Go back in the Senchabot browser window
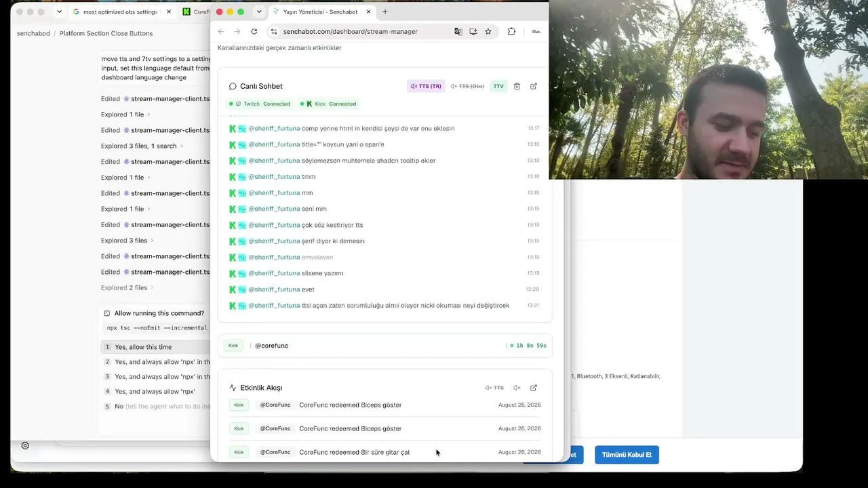 coord(221,31)
